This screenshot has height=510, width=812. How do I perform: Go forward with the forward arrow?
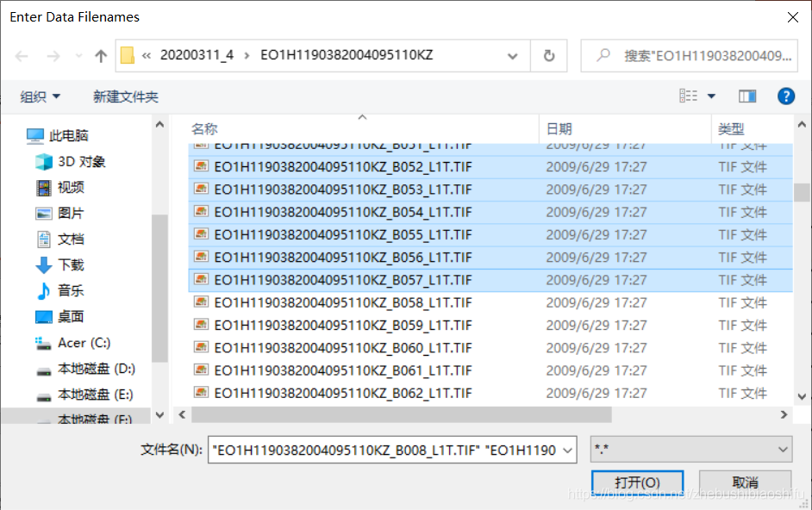tap(53, 56)
